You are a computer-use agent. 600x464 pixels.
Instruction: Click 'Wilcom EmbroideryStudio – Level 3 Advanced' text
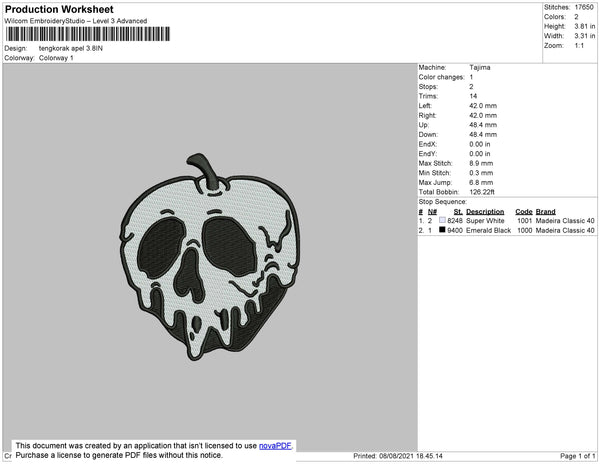pos(76,21)
